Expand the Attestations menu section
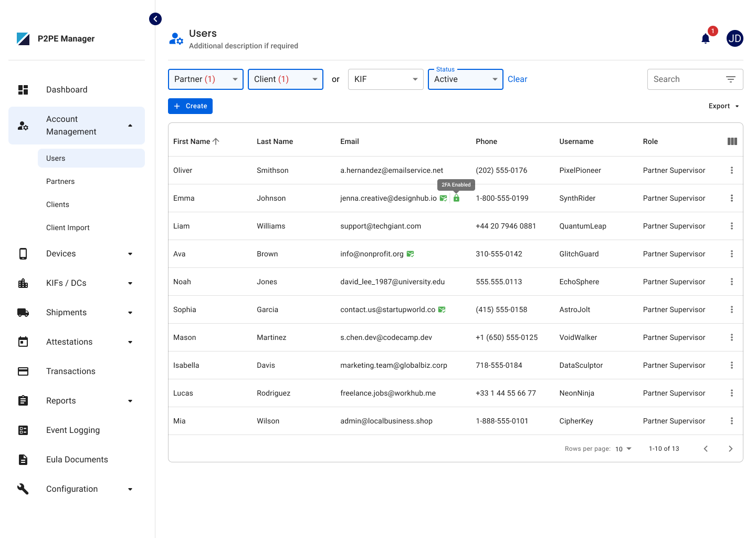The width and height of the screenshot is (756, 538). click(x=130, y=342)
